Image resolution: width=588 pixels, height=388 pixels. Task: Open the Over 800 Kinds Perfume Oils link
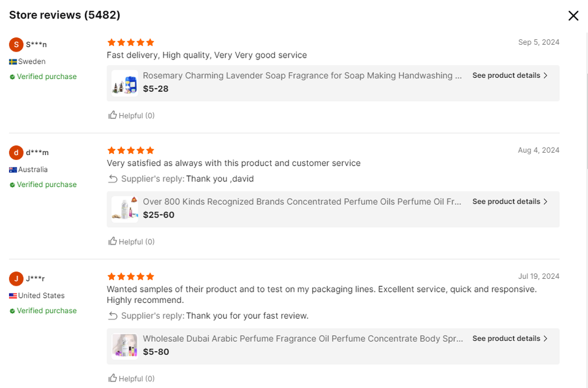tap(302, 202)
